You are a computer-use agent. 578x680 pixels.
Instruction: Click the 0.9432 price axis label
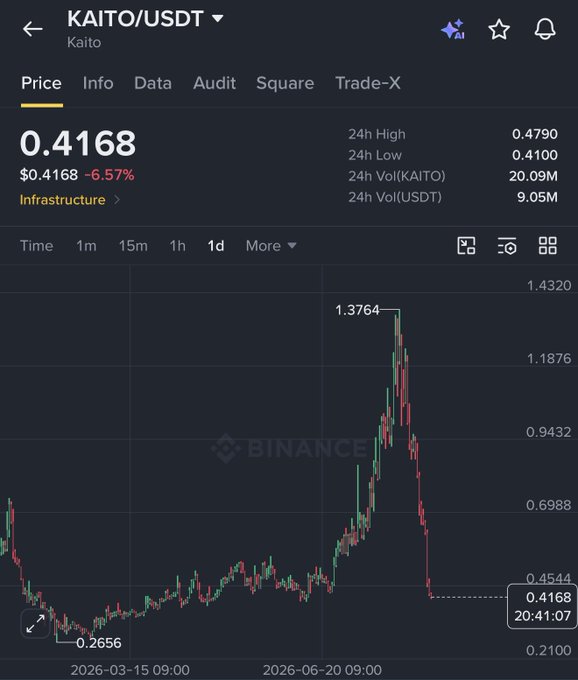(549, 432)
